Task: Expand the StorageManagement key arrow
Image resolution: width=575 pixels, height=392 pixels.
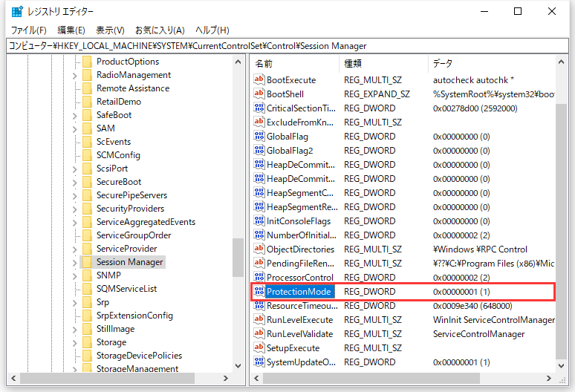Action: point(75,369)
